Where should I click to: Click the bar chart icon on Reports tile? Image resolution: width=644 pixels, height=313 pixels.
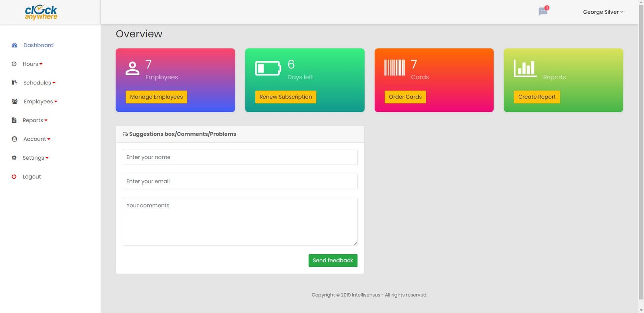click(525, 68)
